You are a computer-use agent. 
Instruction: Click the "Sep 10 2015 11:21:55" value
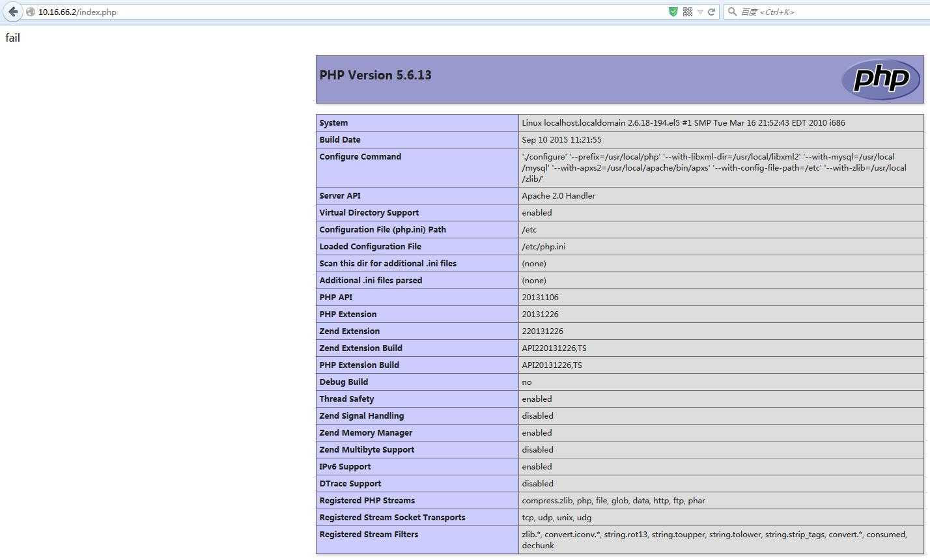pos(561,139)
